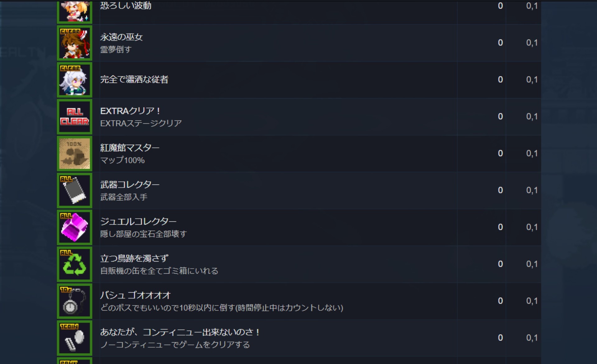
Task: Click the 永遠の巫女 achievement title
Action: click(121, 37)
